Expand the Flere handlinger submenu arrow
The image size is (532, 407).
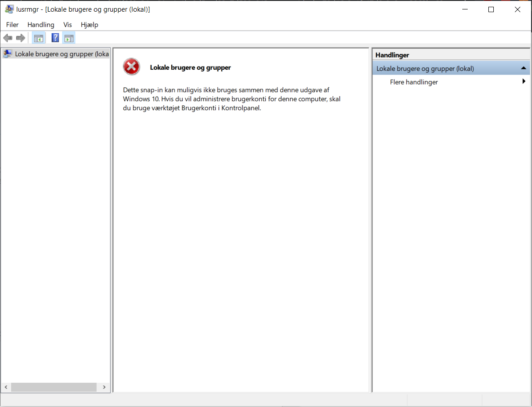point(524,81)
